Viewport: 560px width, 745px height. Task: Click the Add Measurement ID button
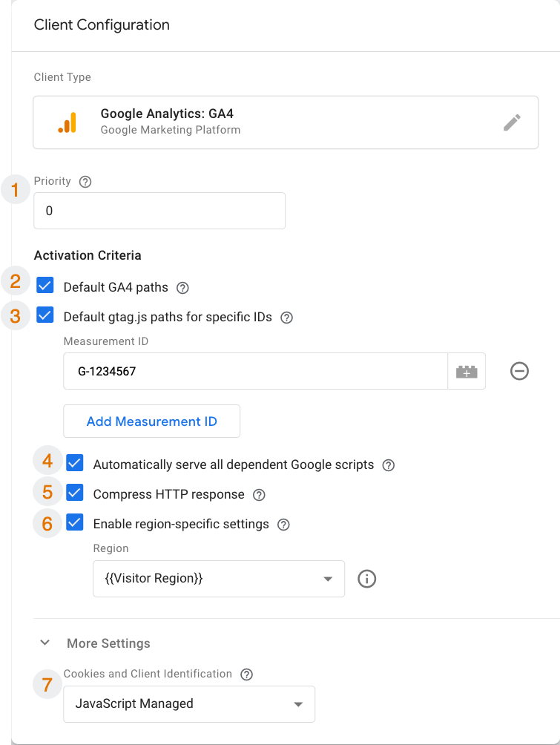pyautogui.click(x=152, y=421)
